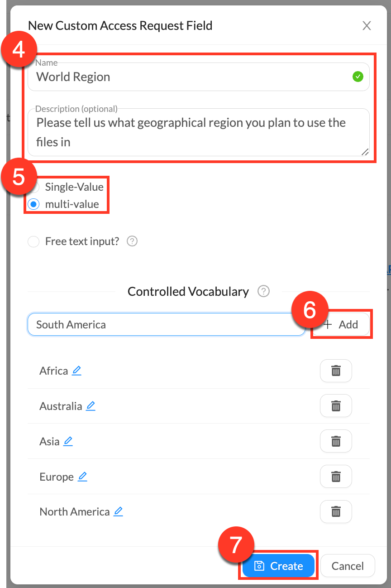Delete the Africa entry with trash icon
391x588 pixels.
336,371
